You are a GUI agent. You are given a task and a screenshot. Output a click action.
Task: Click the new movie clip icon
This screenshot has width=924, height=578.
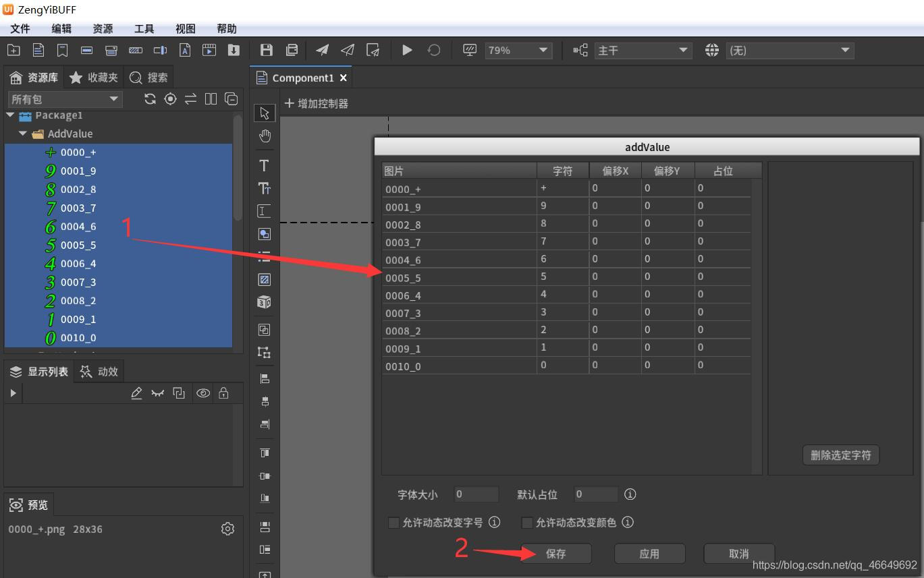tap(209, 50)
